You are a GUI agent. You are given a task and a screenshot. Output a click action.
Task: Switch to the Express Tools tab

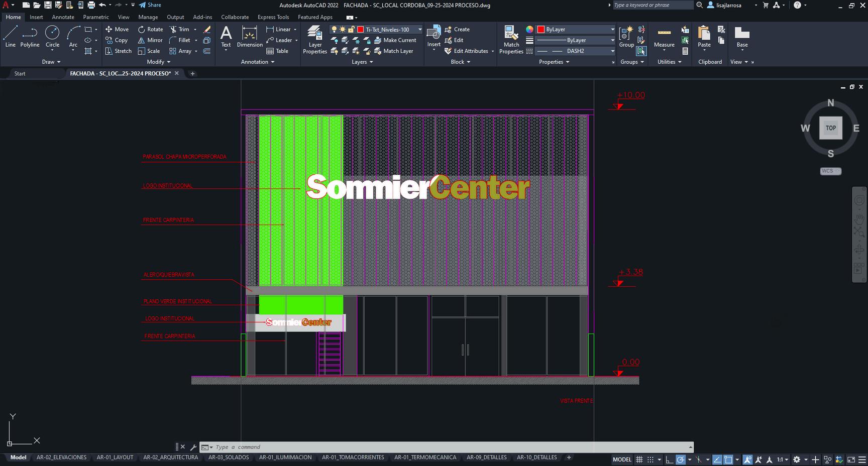[273, 17]
